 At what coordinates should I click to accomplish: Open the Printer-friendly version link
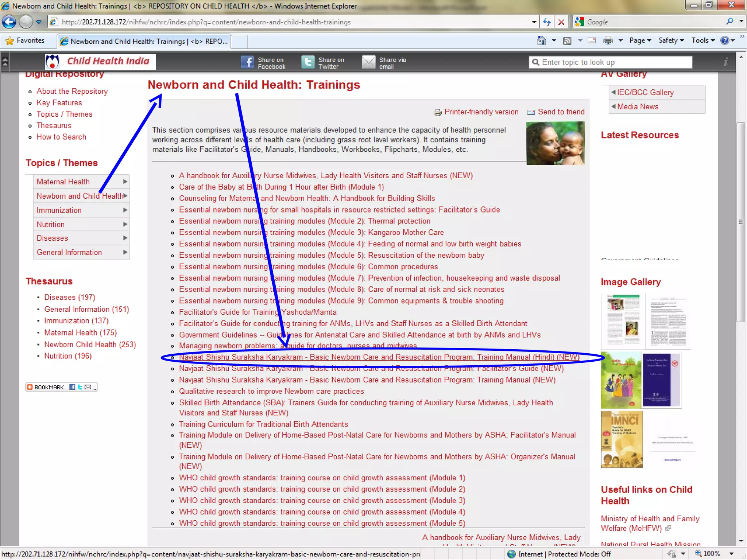pyautogui.click(x=481, y=112)
